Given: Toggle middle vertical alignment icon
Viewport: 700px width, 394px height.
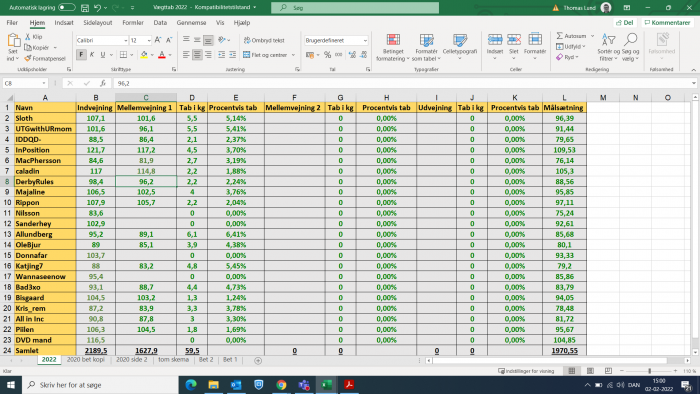Looking at the screenshot, I should [197, 40].
